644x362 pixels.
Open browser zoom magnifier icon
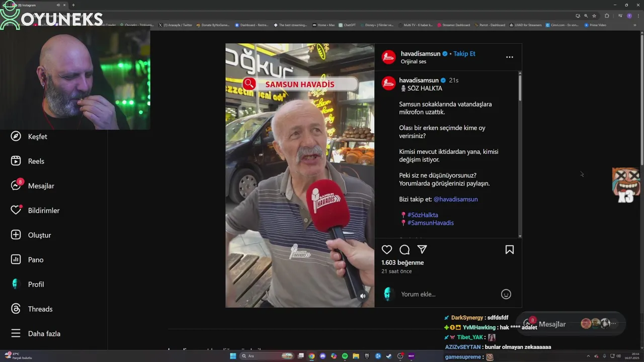point(586,16)
